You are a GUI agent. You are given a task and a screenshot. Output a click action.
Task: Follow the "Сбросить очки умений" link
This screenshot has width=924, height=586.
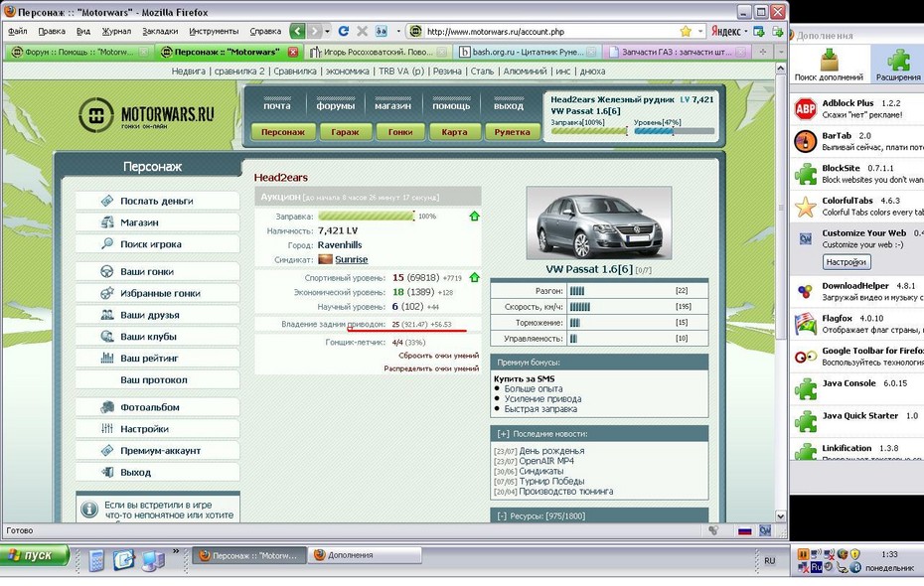coord(438,355)
